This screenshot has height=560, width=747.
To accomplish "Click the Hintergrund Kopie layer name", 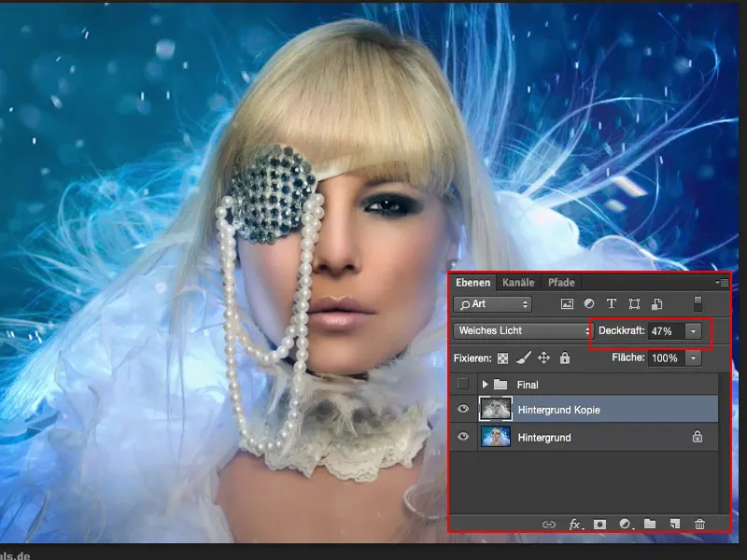I will [558, 410].
